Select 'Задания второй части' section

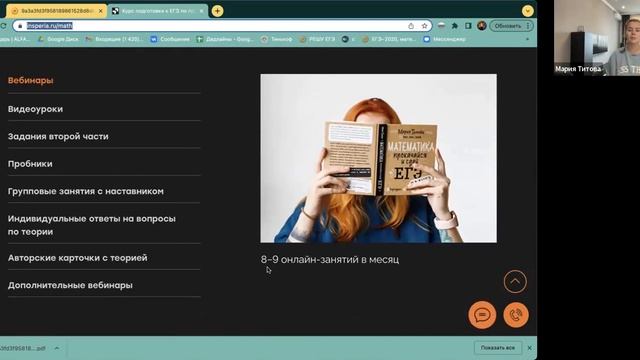pos(58,136)
